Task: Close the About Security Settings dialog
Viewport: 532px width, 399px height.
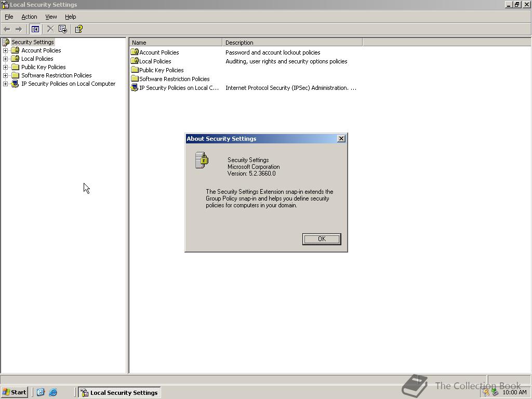Action: tap(341, 138)
